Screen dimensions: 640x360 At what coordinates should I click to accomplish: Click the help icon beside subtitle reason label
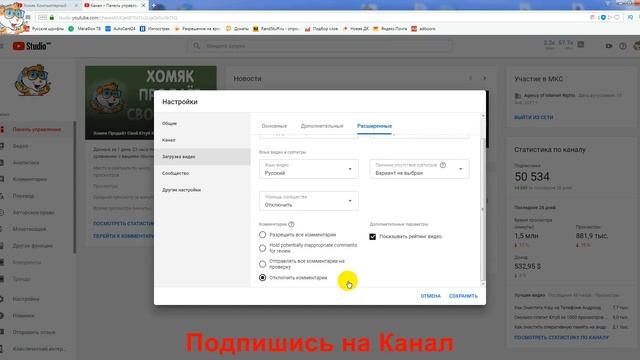[x=443, y=165]
